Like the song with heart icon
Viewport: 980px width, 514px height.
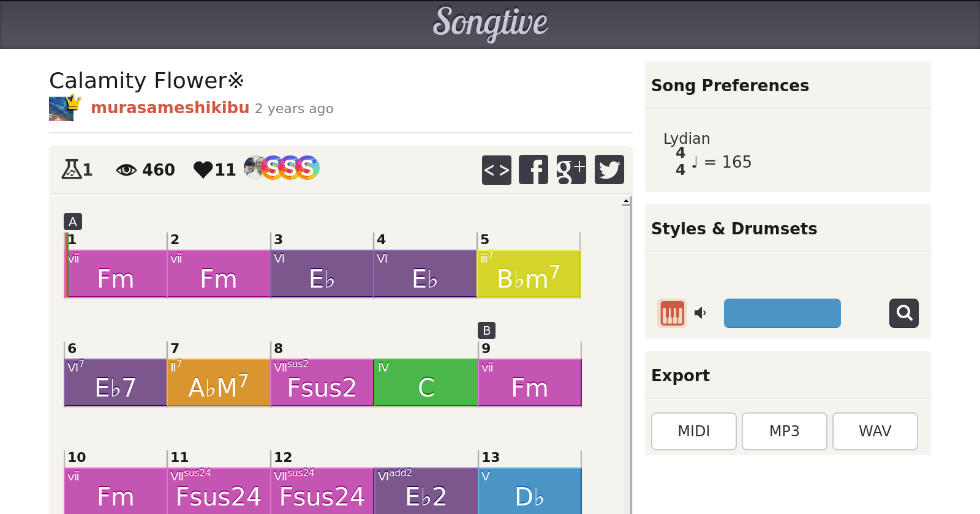(x=203, y=169)
